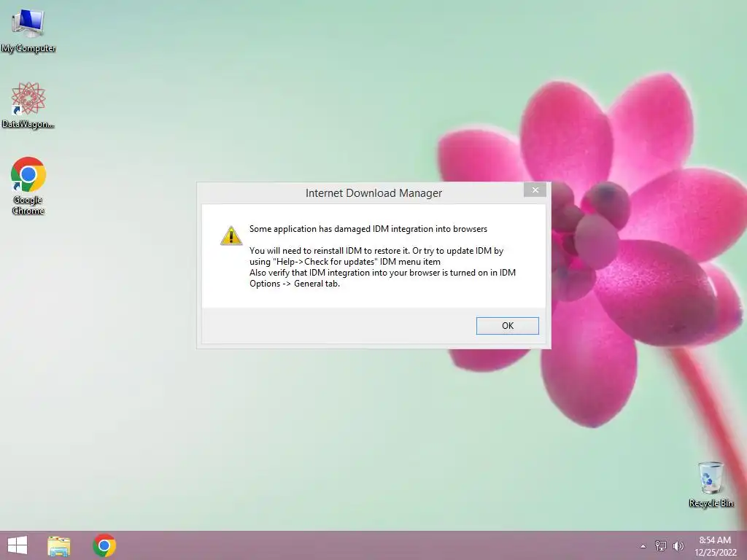Screen dimensions: 747x560
Task: Click the yellow warning icon in the dialog
Action: (x=231, y=236)
